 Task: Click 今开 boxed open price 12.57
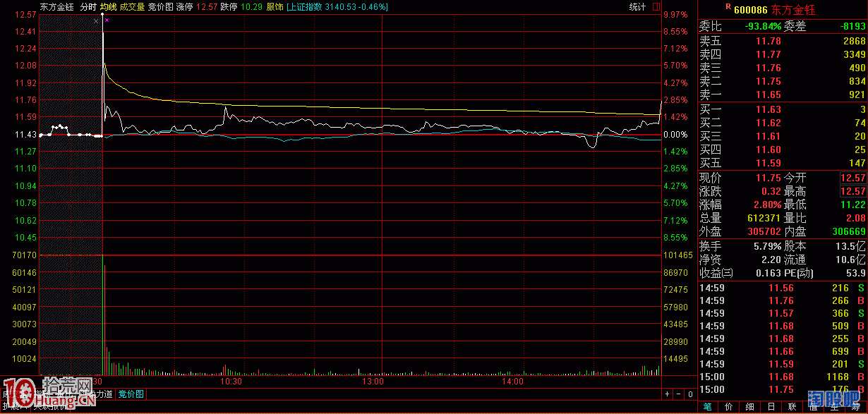tap(852, 178)
